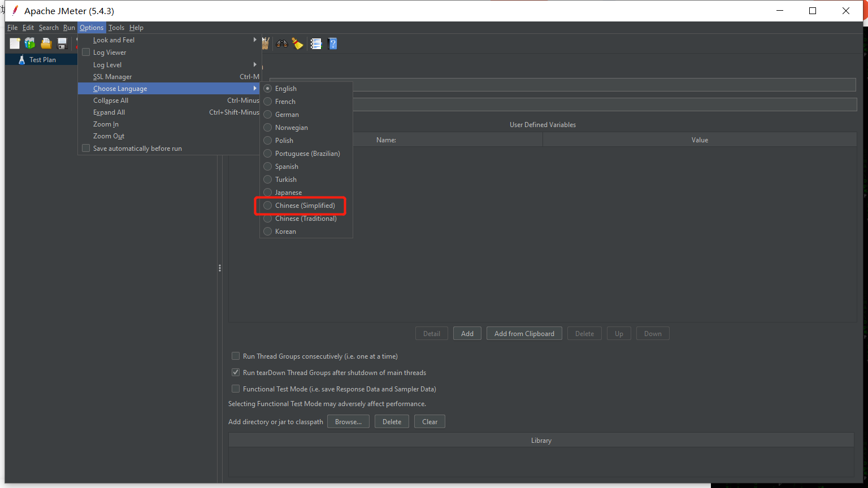The width and height of the screenshot is (868, 488).
Task: Switch language to Korean
Action: click(268, 232)
